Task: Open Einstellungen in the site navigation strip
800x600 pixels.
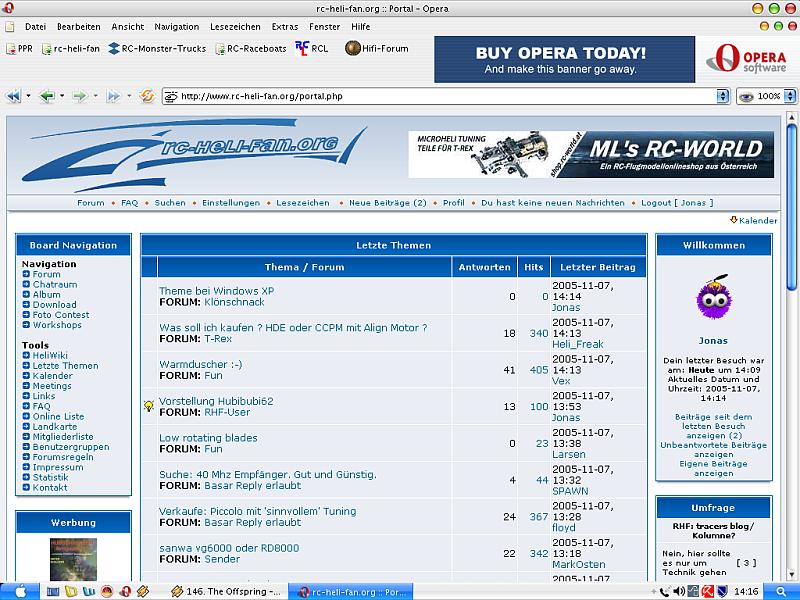Action: pos(231,203)
